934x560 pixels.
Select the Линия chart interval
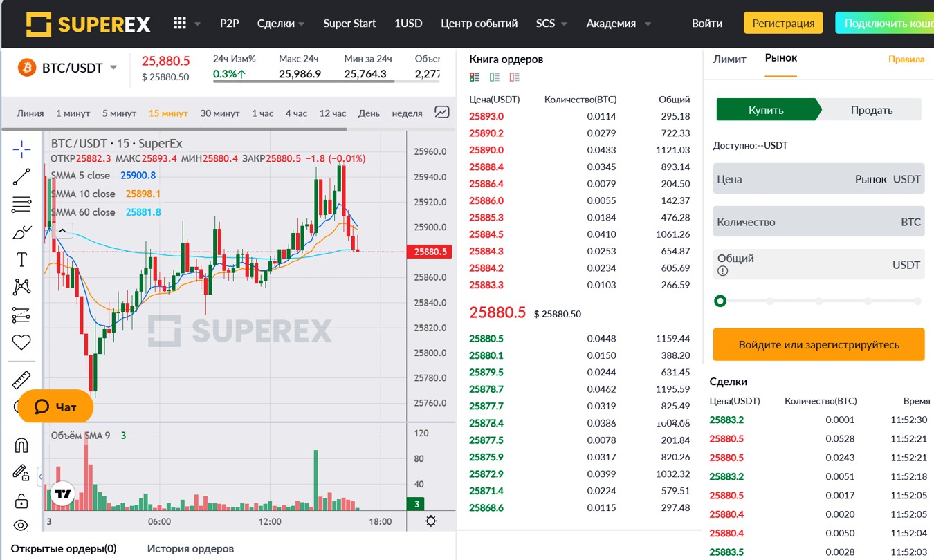tap(30, 113)
